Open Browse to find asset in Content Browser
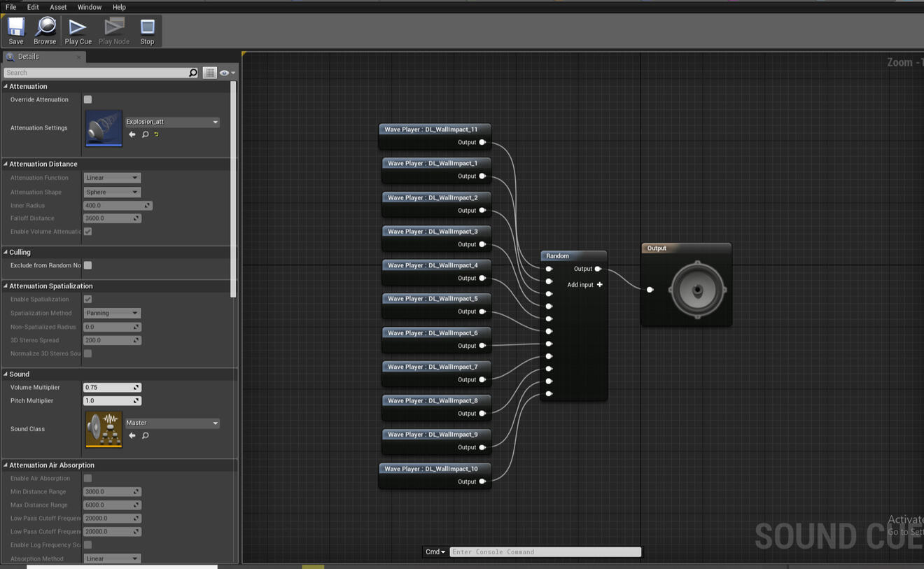The image size is (924, 569). tap(45, 31)
